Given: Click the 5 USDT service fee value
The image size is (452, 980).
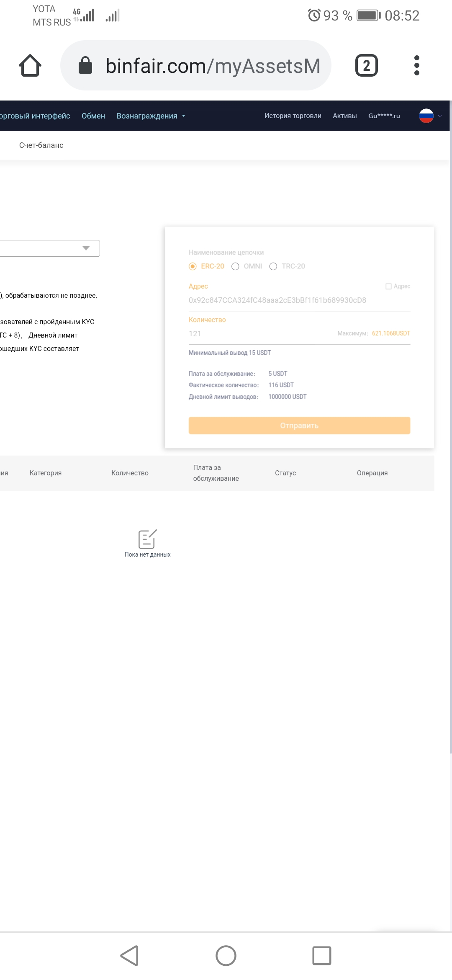Looking at the screenshot, I should (278, 374).
